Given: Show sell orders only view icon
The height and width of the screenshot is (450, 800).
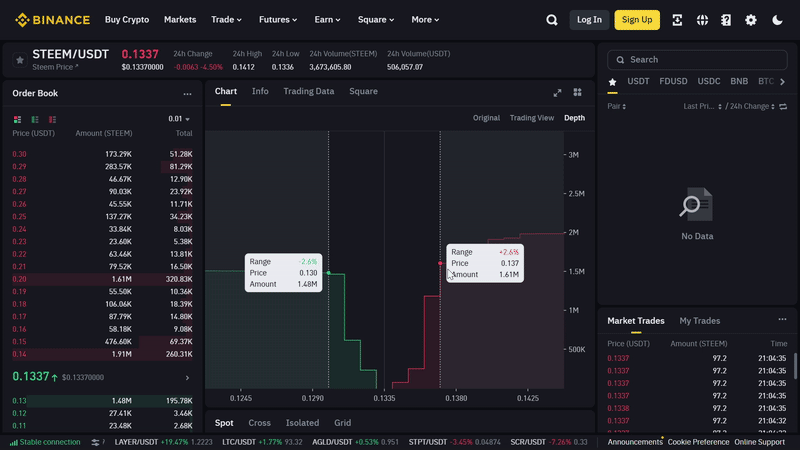Looking at the screenshot, I should [52, 119].
